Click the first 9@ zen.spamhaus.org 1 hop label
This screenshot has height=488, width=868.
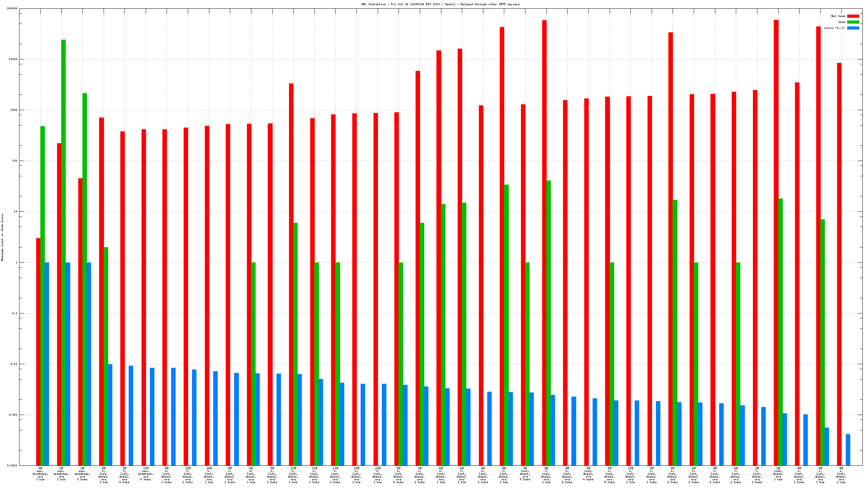40,474
